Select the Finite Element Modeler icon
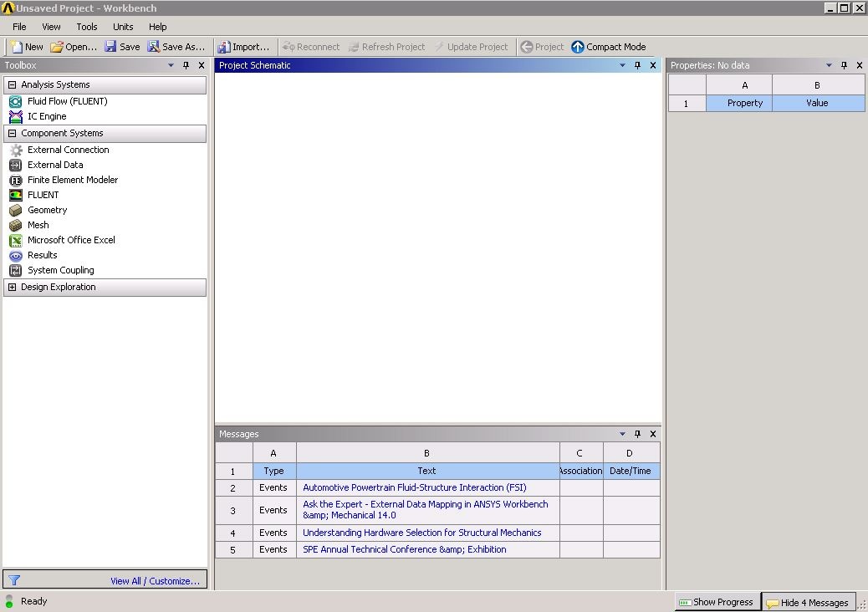The image size is (868, 612). pos(16,180)
